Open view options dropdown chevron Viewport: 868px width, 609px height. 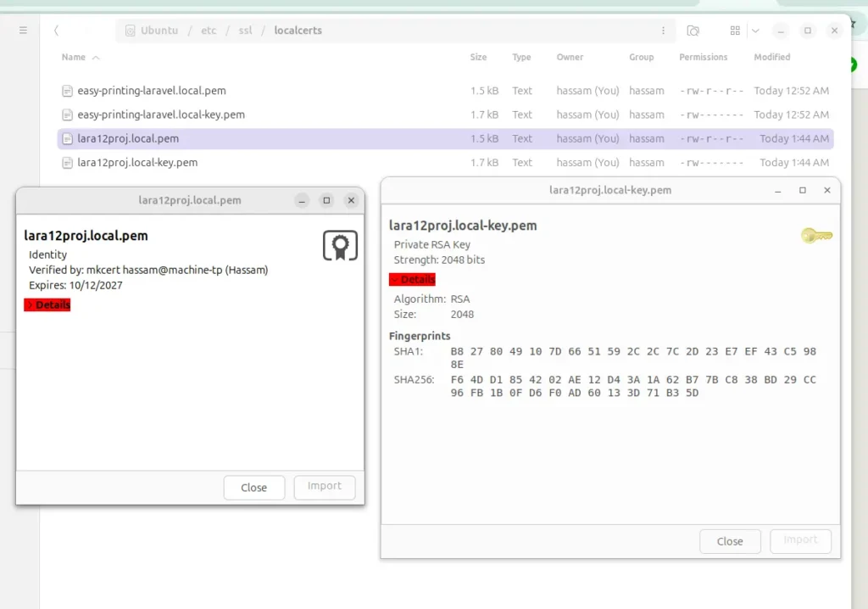755,31
